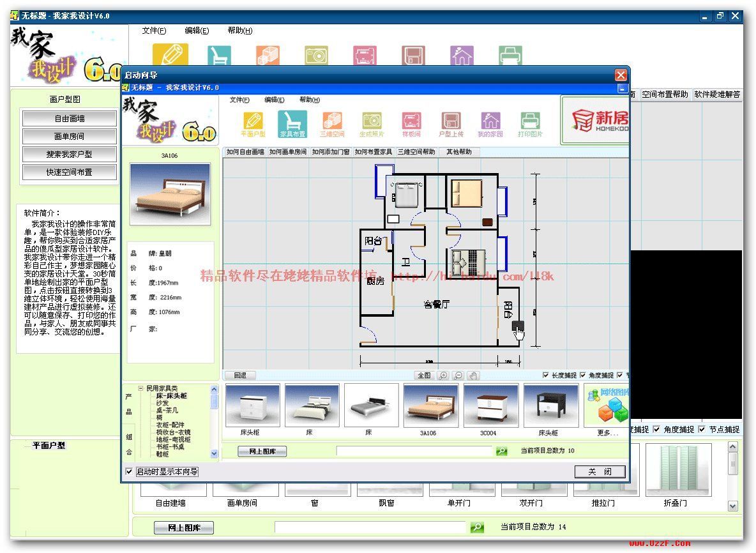
Task: Click the 新居 HOMEKOO banner in wizard
Action: 596,120
